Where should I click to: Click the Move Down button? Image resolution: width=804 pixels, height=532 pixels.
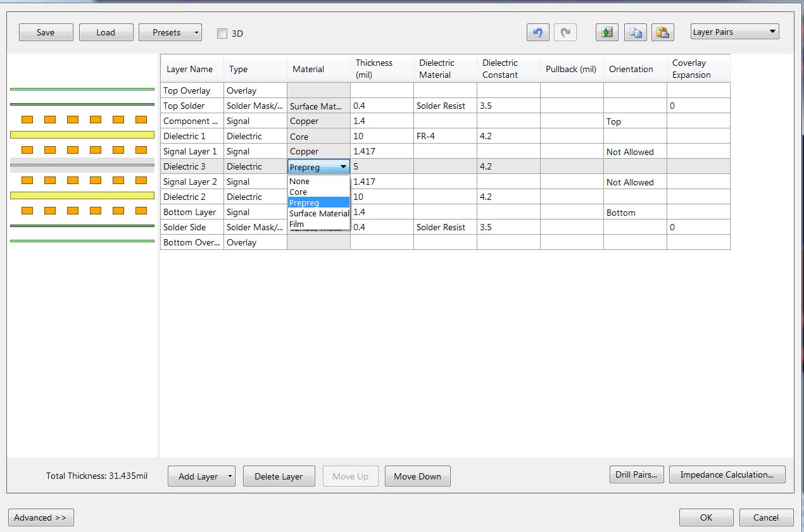(x=417, y=476)
